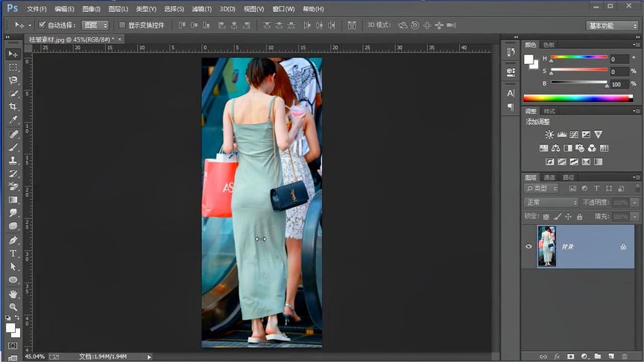The width and height of the screenshot is (644, 362).
Task: Select the Eyedropper tool
Action: [x=13, y=120]
